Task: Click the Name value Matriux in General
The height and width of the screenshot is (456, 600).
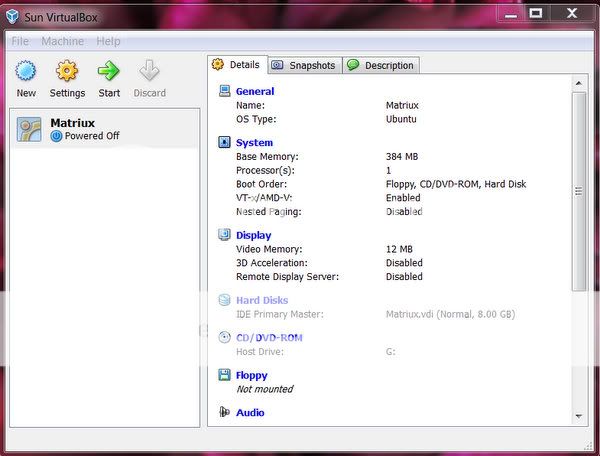Action: tap(402, 105)
